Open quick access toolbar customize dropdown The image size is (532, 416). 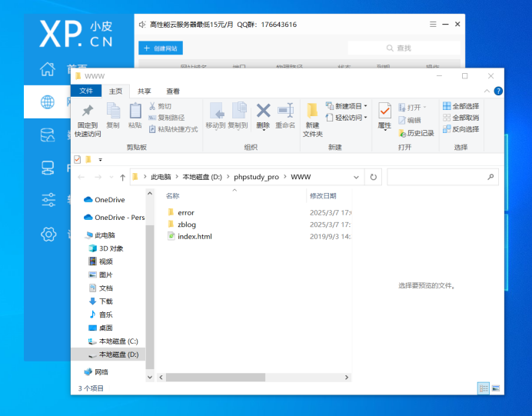(x=101, y=159)
